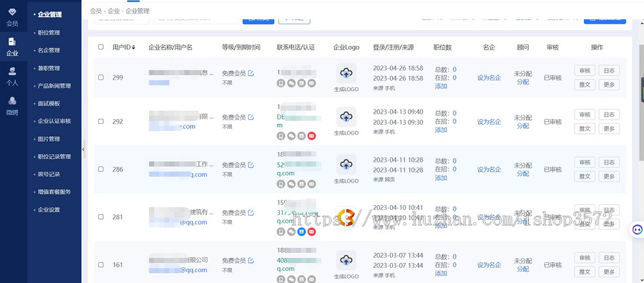Open 更多 dropdown for user 286
The height and width of the screenshot is (283, 644).
pos(609,176)
